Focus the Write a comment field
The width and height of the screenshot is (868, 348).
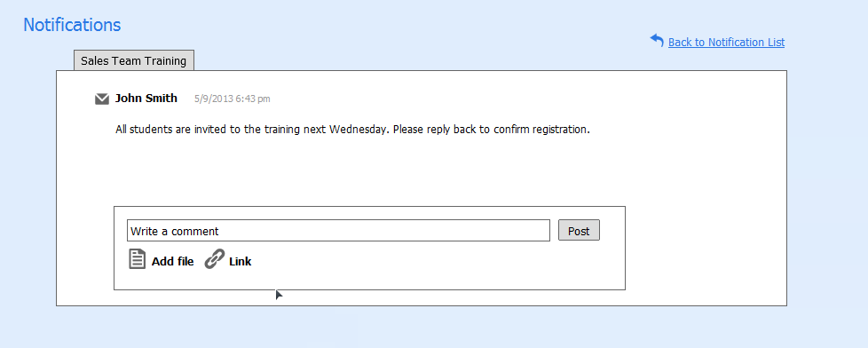(338, 231)
